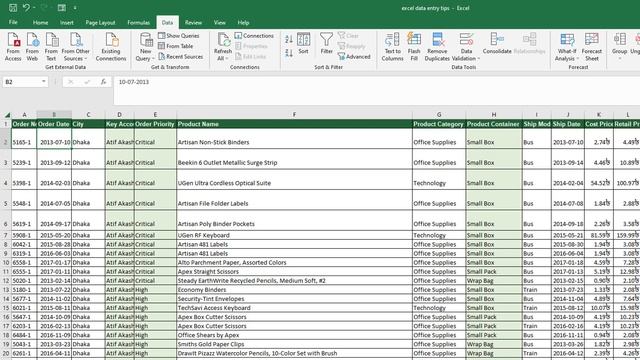Open Text to Columns wizard
The image size is (640, 360).
tap(392, 47)
